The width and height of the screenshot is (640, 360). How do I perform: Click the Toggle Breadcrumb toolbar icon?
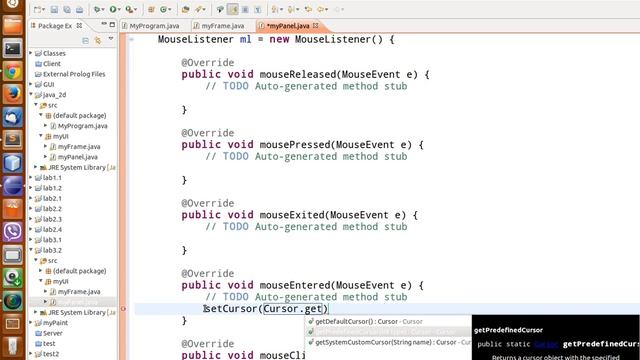pos(220,9)
